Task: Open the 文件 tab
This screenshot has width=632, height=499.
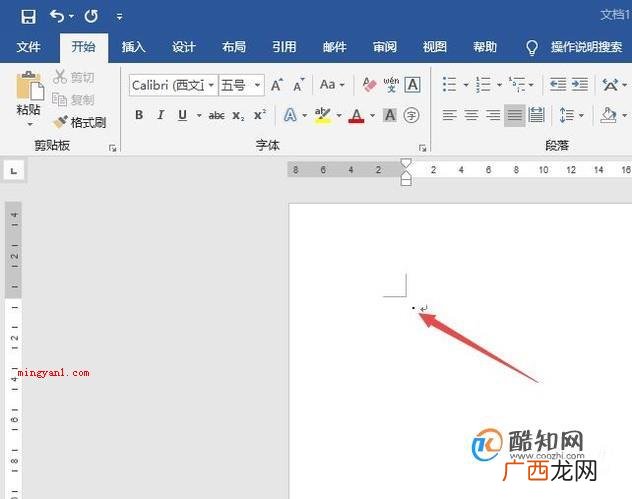Action: (x=29, y=47)
